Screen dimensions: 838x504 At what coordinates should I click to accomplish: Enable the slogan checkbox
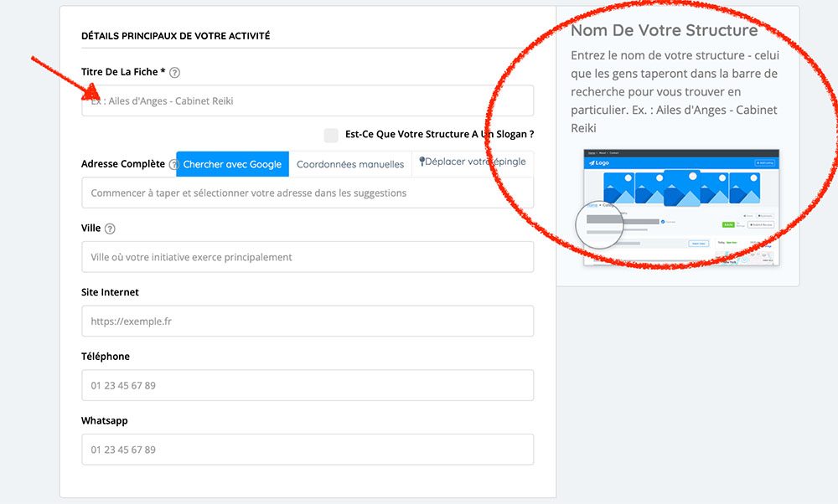click(x=331, y=135)
